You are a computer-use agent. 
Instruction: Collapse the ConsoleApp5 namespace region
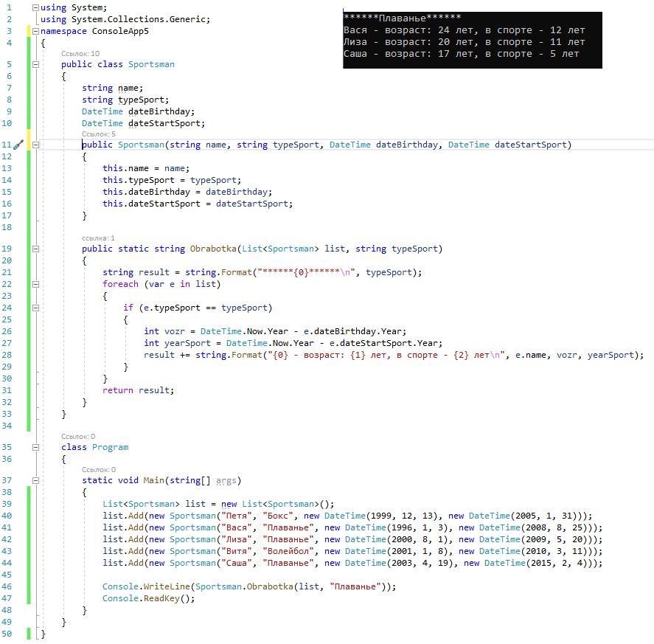[35, 32]
